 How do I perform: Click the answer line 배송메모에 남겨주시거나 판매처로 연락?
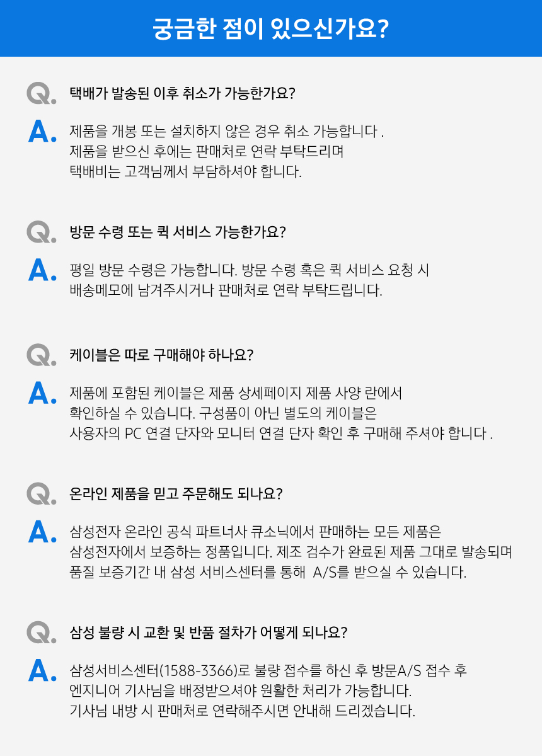coord(226,291)
